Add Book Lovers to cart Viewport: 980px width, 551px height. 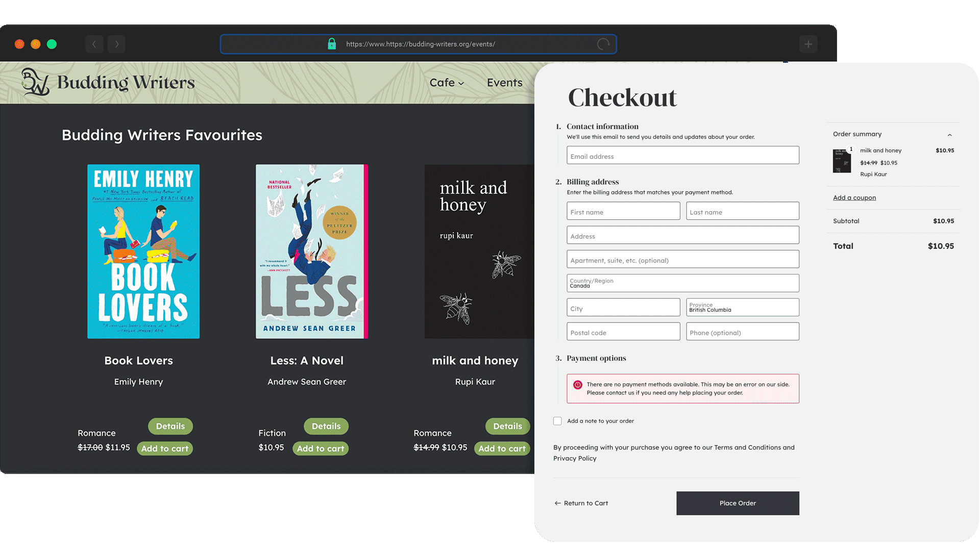point(165,448)
